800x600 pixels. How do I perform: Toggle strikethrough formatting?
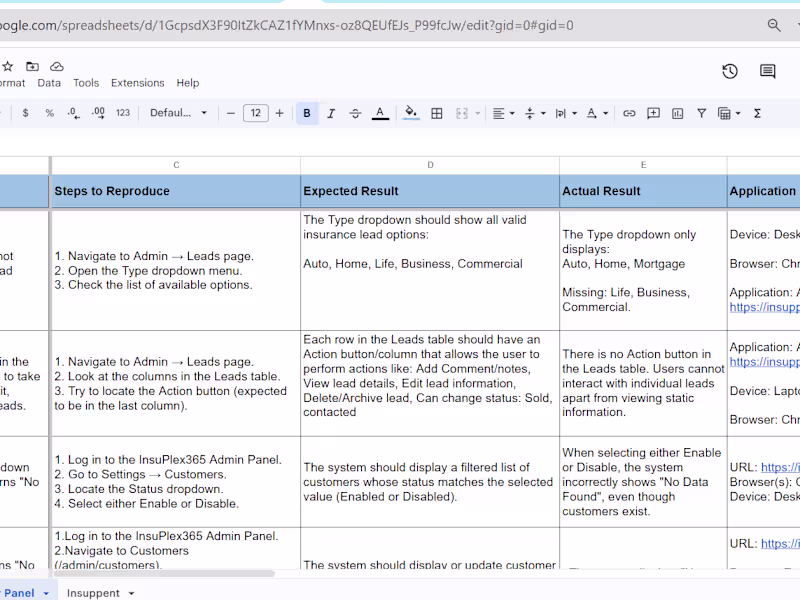[355, 113]
